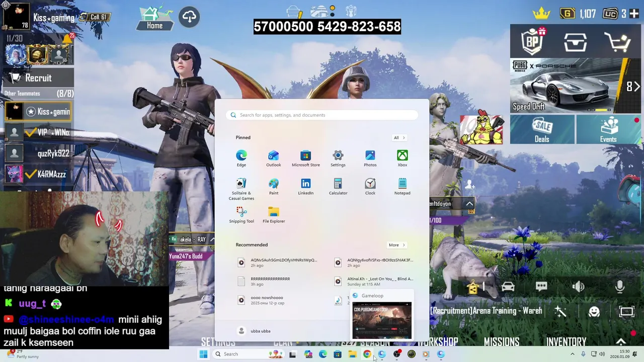Open File Explorer from pinned apps
644x362 pixels.
click(x=274, y=215)
